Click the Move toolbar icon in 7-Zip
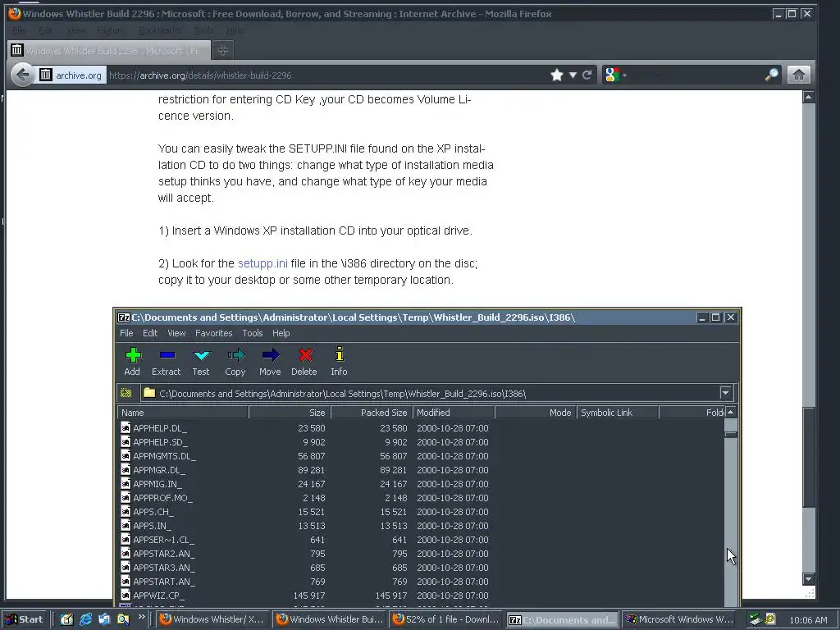Screen dimensions: 840x630 pyautogui.click(x=270, y=362)
